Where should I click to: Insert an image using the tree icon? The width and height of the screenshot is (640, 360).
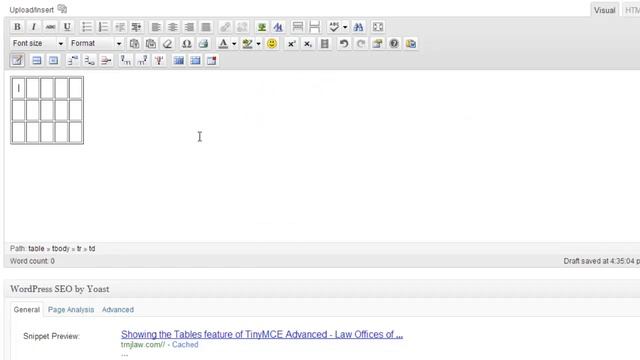(x=262, y=27)
